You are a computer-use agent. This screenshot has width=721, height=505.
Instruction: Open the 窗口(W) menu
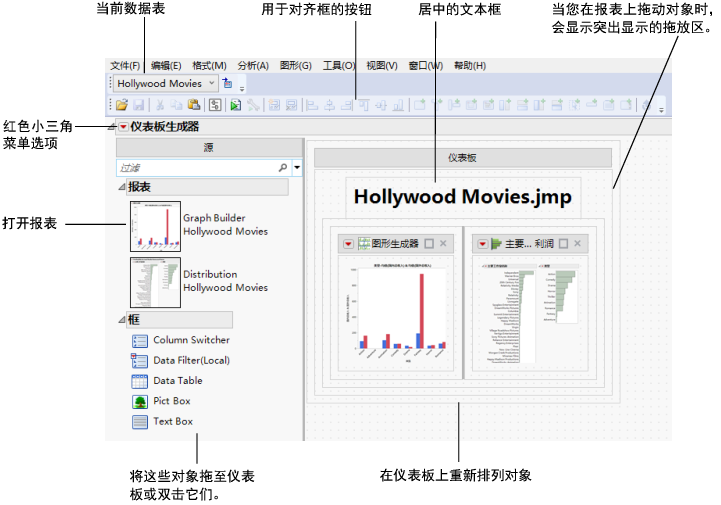click(426, 66)
